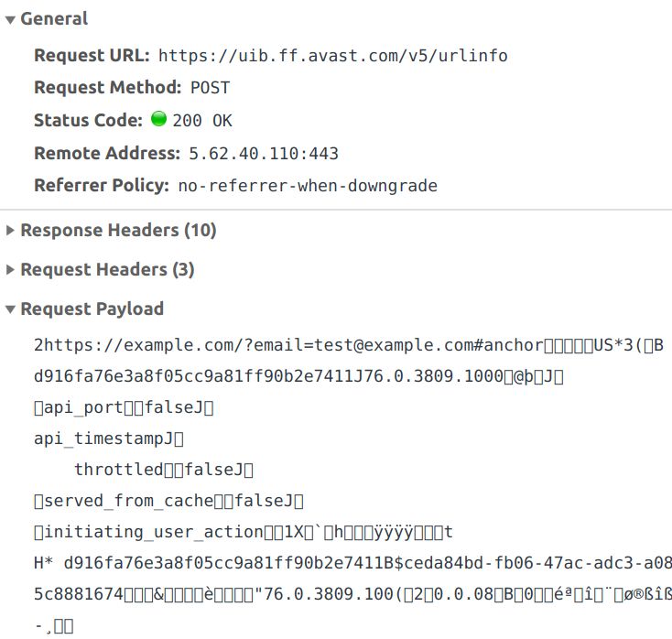Click the POST request method value
Image resolution: width=672 pixels, height=639 pixels.
click(x=210, y=88)
